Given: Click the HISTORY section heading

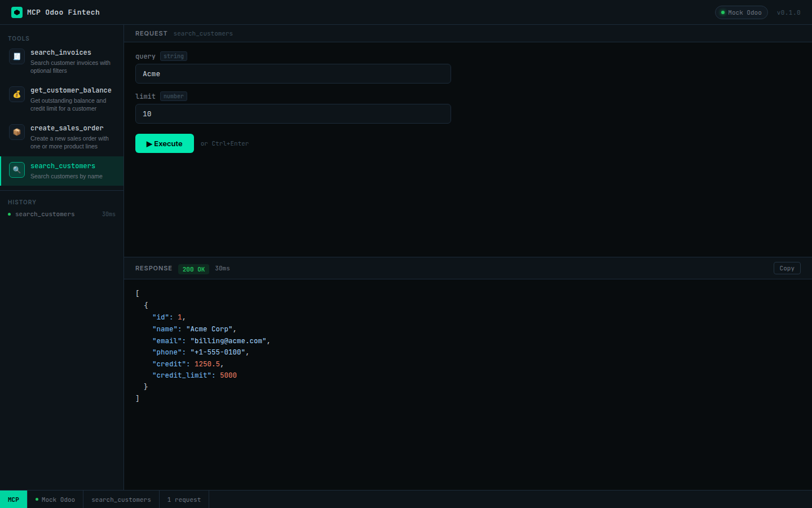Looking at the screenshot, I should click(x=22, y=202).
